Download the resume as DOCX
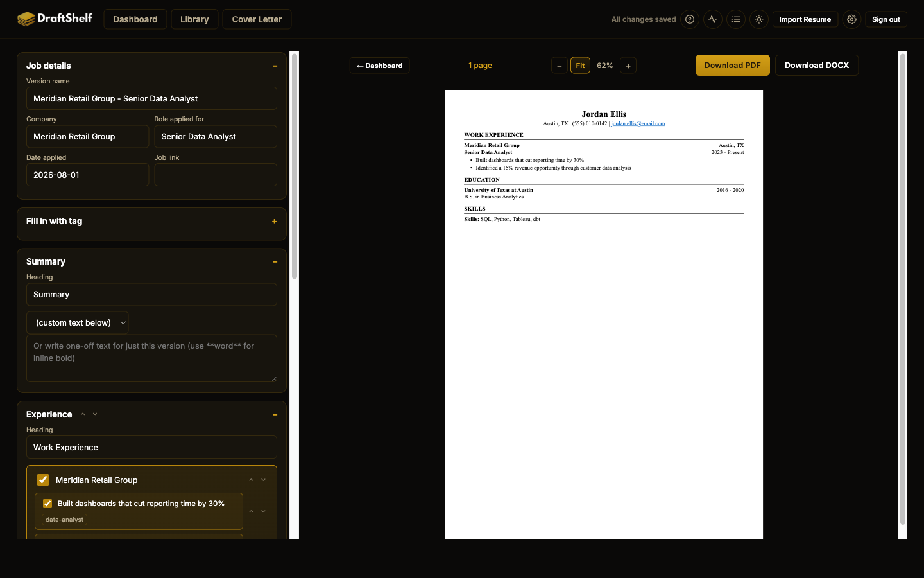Viewport: 924px width, 578px height. 817,65
